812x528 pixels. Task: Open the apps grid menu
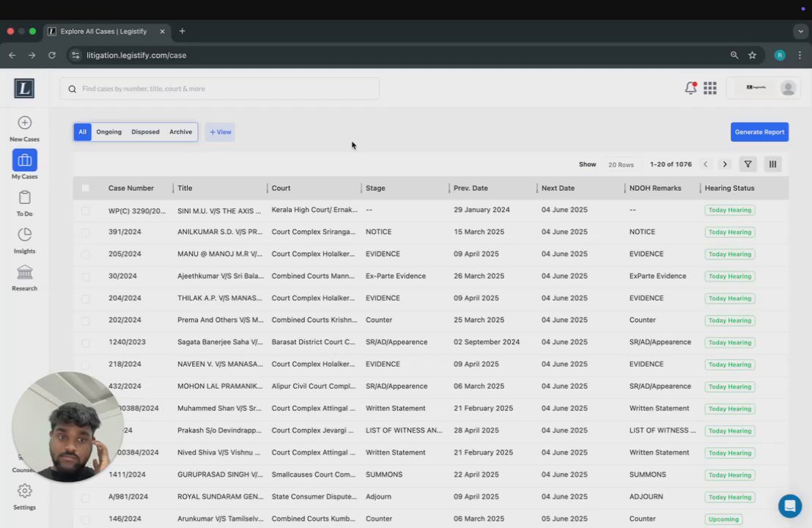click(710, 88)
